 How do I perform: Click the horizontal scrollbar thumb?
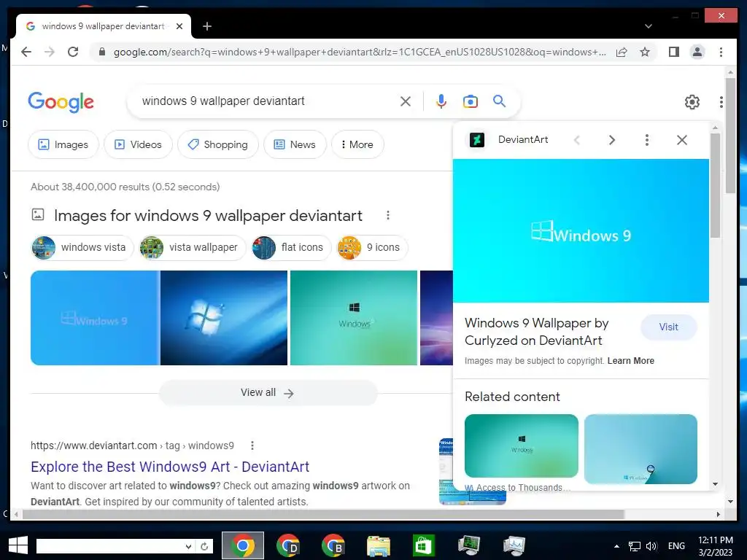323,514
